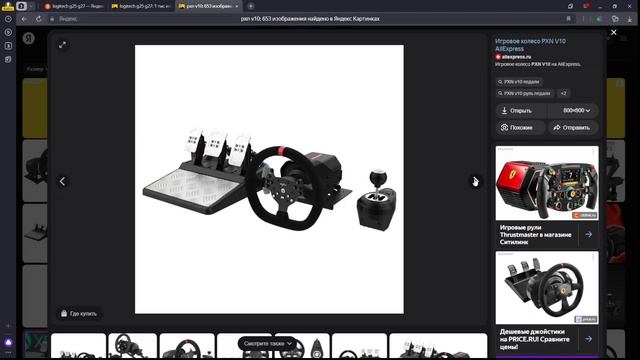
Task: Add a sidebar item with plus icon
Action: click(8, 326)
